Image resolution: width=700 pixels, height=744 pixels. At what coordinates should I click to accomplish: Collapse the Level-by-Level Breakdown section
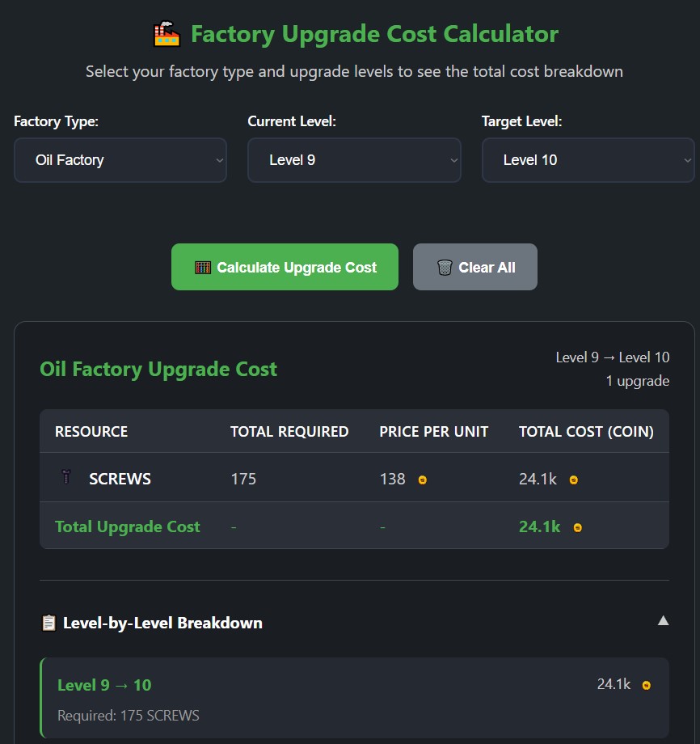pos(663,619)
